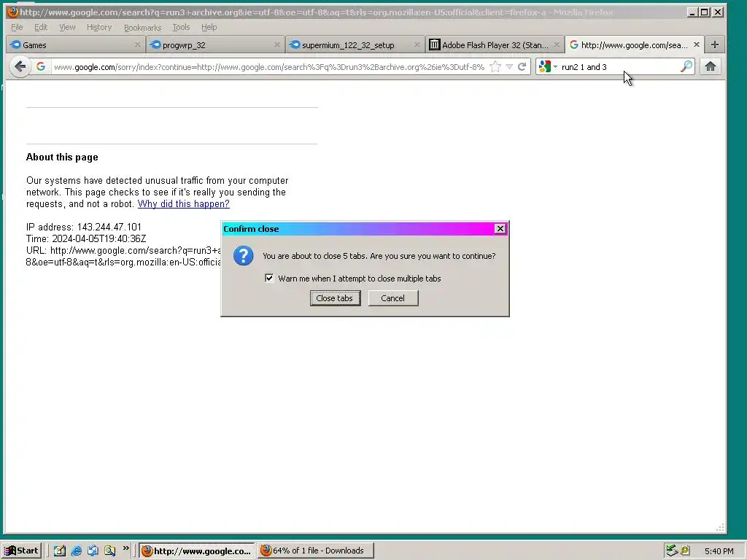Click the Games tab favicon
Viewport: 747px width, 560px height.
[x=16, y=44]
